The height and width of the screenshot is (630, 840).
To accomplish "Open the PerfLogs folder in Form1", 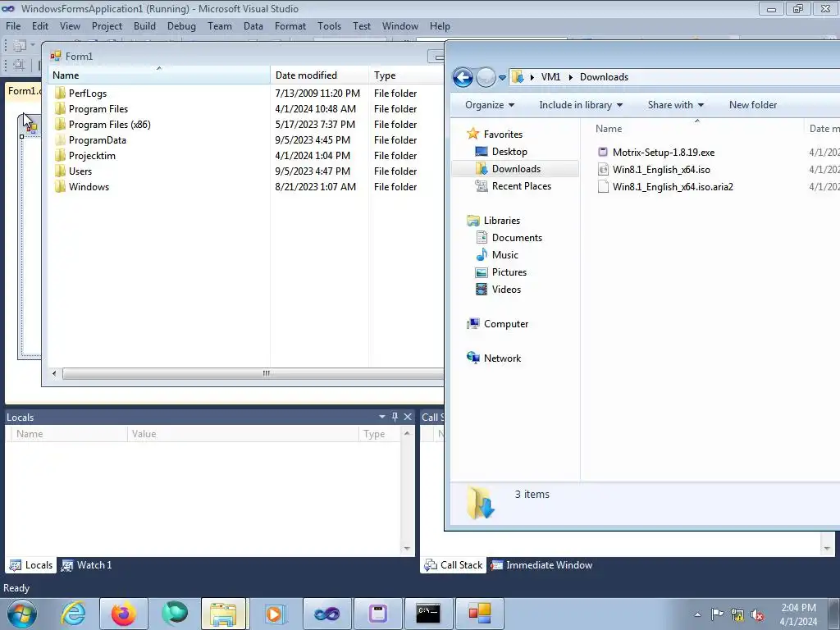I will coord(87,94).
